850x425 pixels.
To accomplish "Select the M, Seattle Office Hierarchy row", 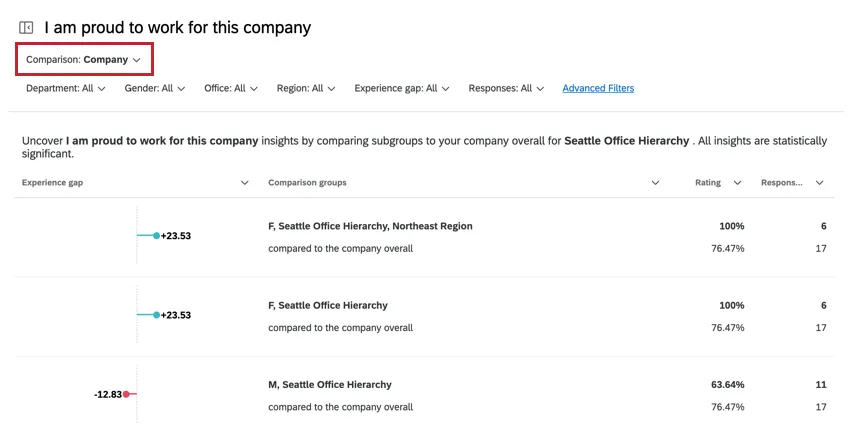I will [x=329, y=384].
